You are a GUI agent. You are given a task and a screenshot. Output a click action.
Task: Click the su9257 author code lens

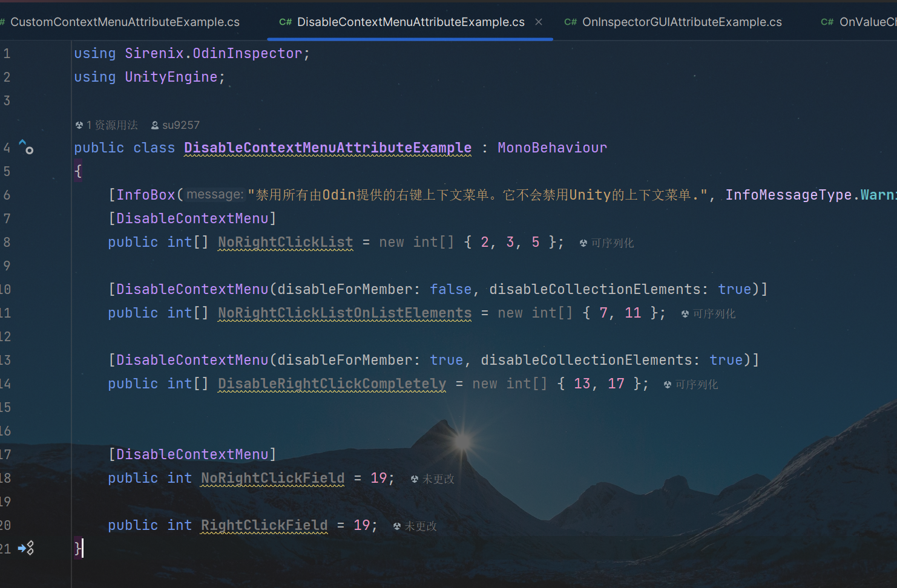[x=180, y=125]
